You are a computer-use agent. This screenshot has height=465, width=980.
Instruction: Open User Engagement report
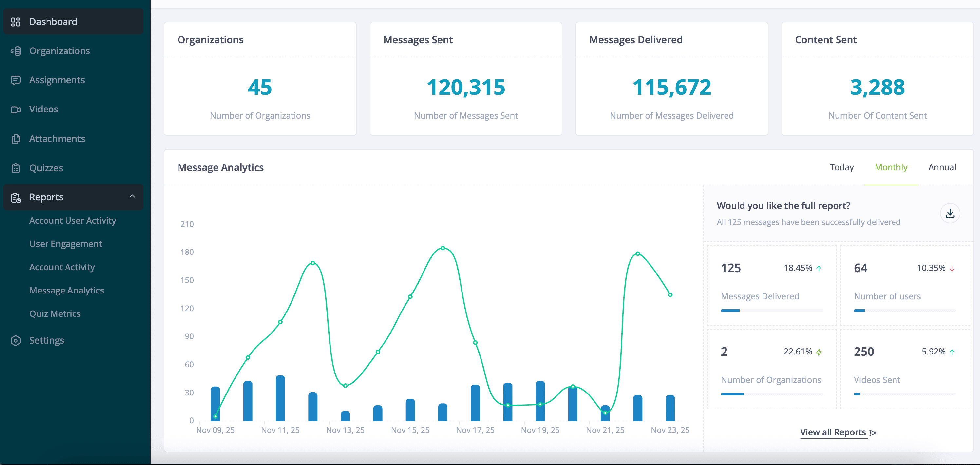click(x=66, y=244)
